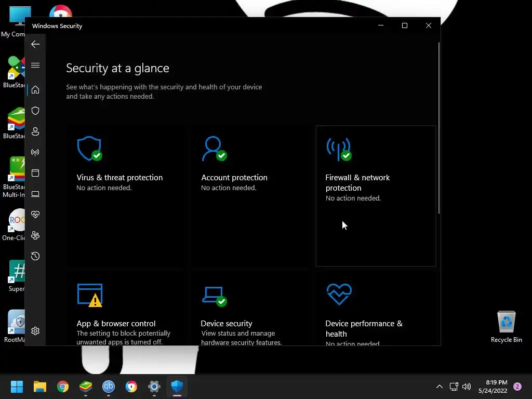The image size is (532, 399).
Task: Open File Explorer from taskbar
Action: pos(39,387)
